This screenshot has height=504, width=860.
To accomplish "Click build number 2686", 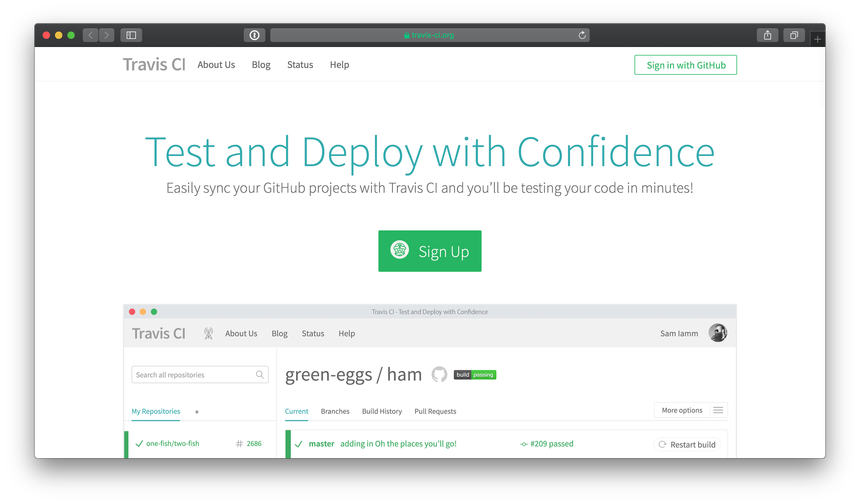I will pos(254,443).
